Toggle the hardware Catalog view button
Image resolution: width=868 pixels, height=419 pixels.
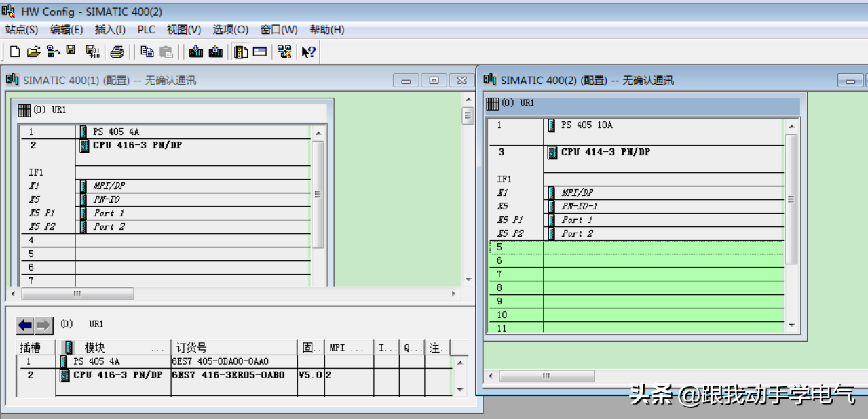(x=241, y=52)
